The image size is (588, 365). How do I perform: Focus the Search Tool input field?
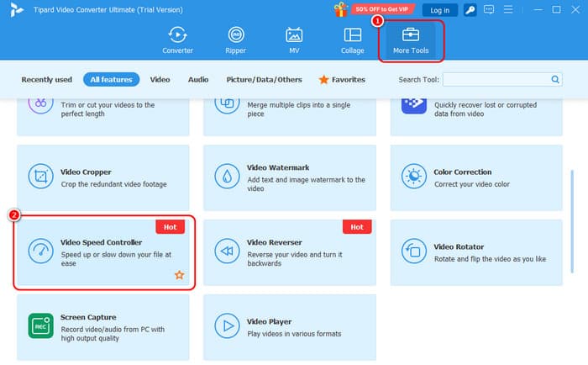[x=502, y=79]
